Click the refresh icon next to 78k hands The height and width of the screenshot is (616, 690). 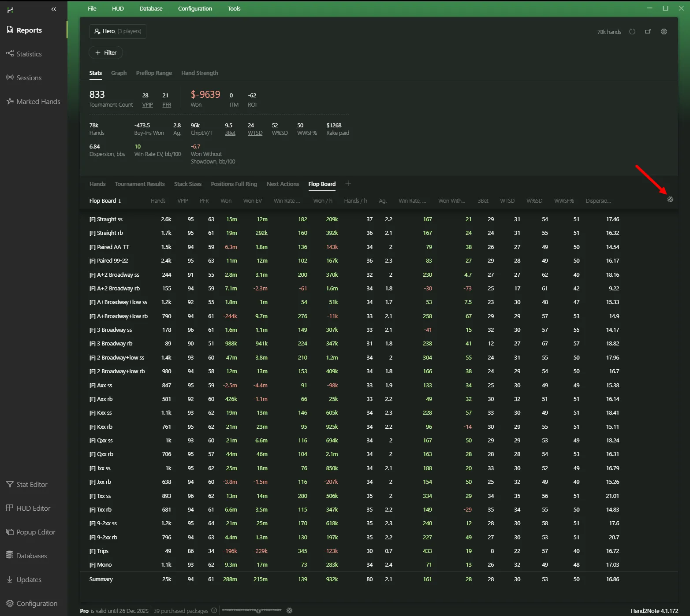pos(632,32)
